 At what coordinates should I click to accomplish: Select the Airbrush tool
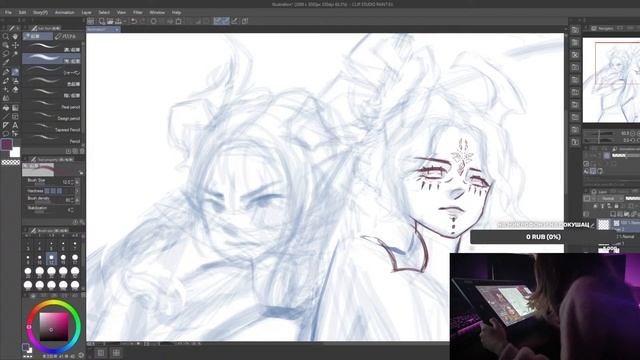(x=16, y=81)
